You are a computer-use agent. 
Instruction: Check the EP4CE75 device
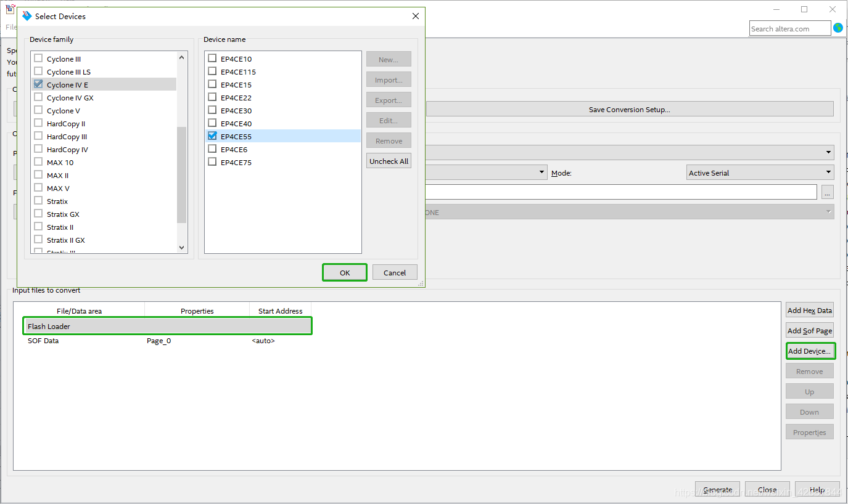pos(212,162)
